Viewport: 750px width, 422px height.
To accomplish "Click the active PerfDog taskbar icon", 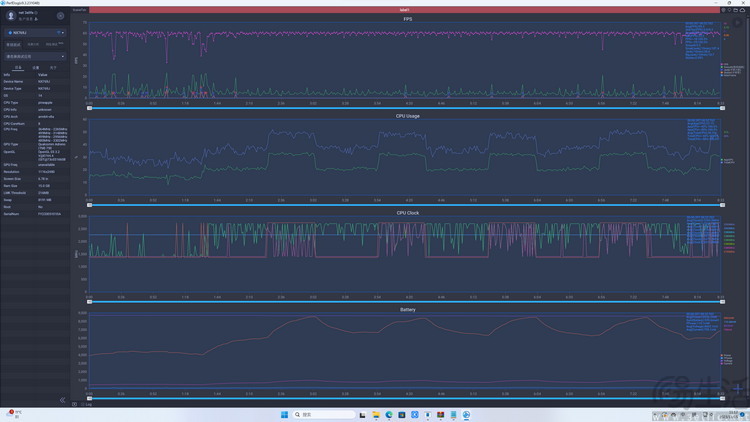I will point(466,414).
